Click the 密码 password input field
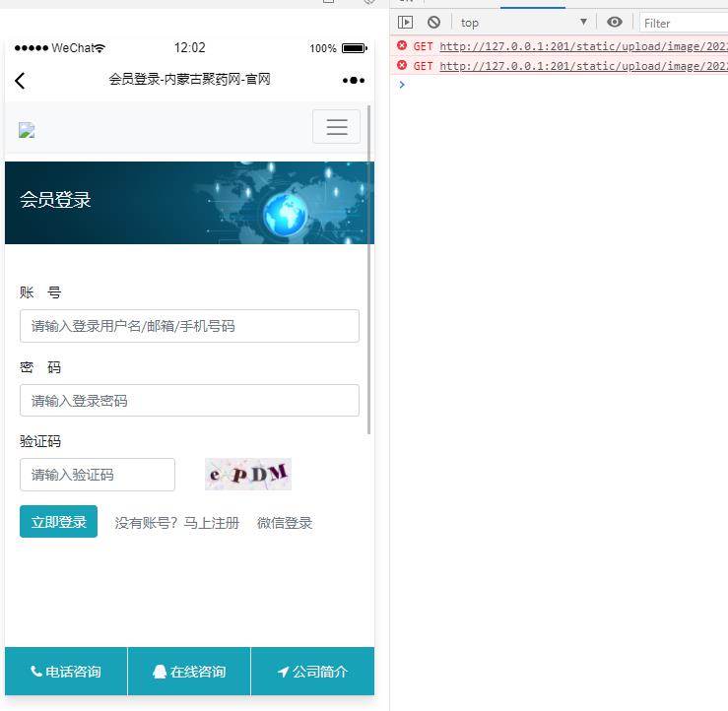728x711 pixels. click(x=189, y=401)
